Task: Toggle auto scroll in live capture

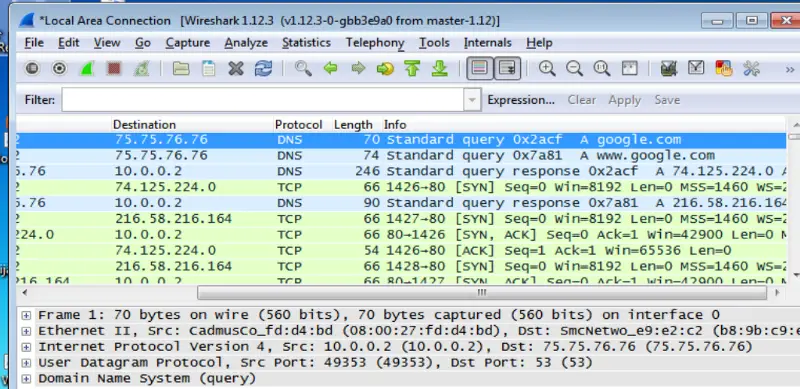Action: tap(507, 68)
